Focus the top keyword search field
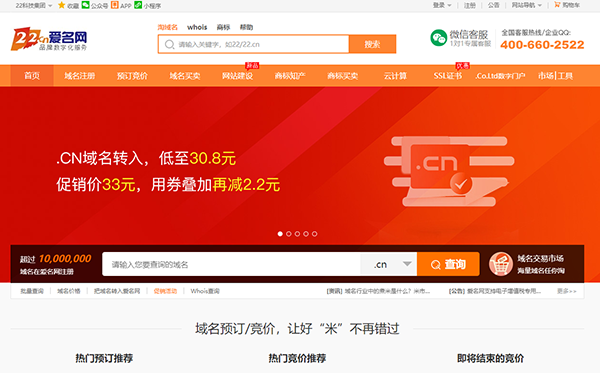 click(254, 44)
